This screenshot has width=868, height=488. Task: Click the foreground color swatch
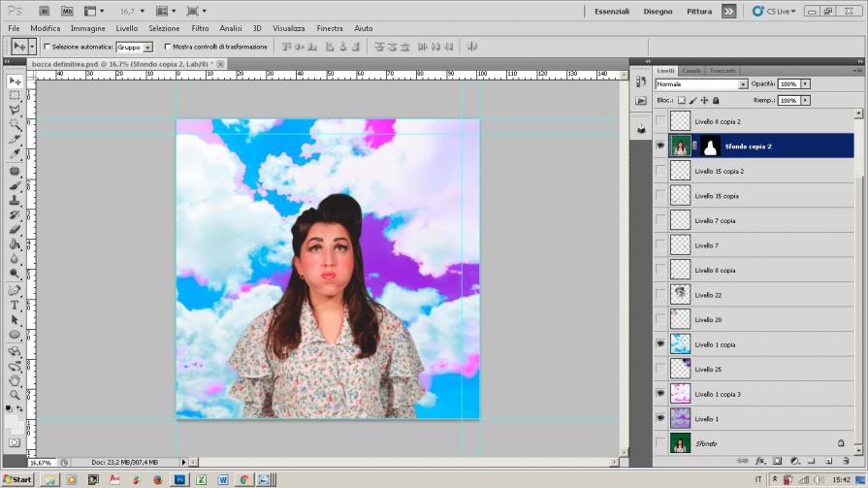[x=12, y=422]
